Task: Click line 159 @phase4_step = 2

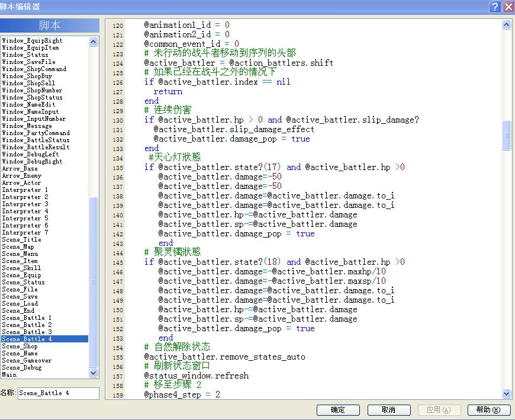Action: point(182,395)
